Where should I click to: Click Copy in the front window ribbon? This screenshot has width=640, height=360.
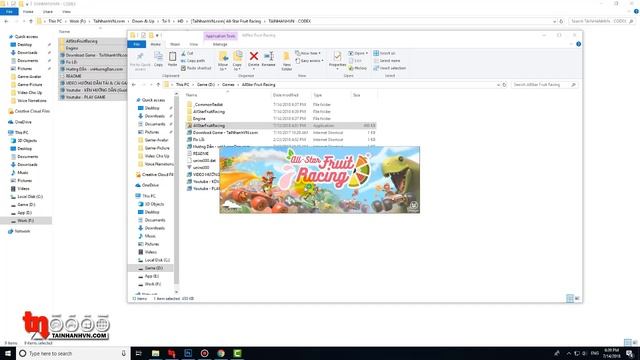[x=158, y=59]
